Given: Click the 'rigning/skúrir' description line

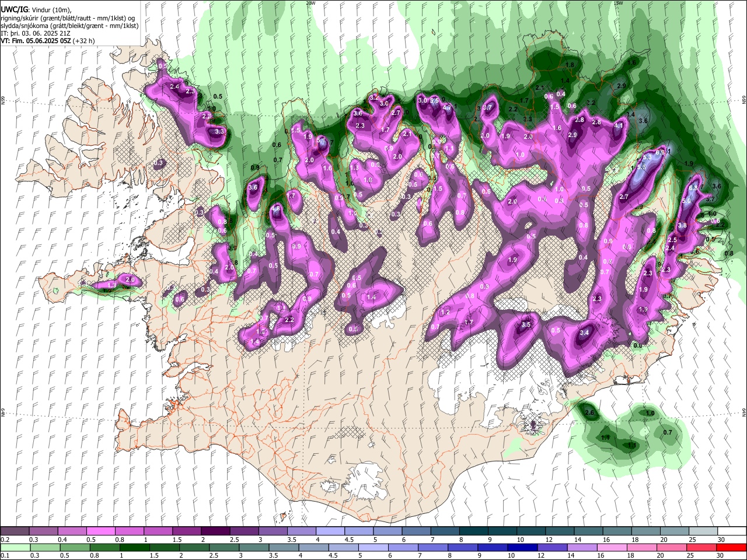Looking at the screenshot, I should pyautogui.click(x=69, y=18).
